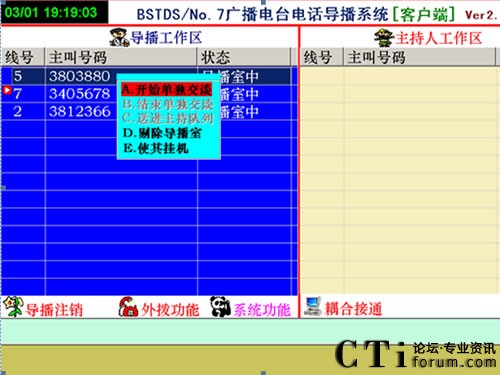Click the 耦合接通 button
Screen dimensions: 500x375
(353, 309)
